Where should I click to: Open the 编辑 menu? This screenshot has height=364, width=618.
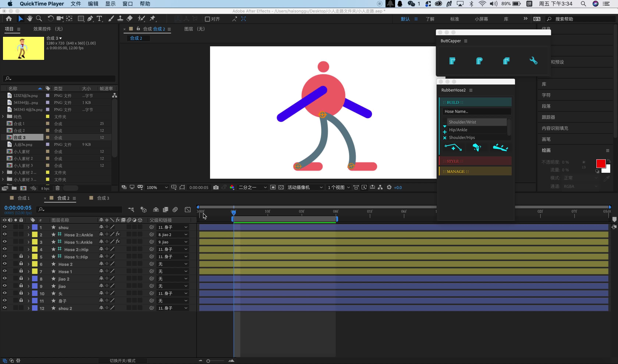click(93, 4)
